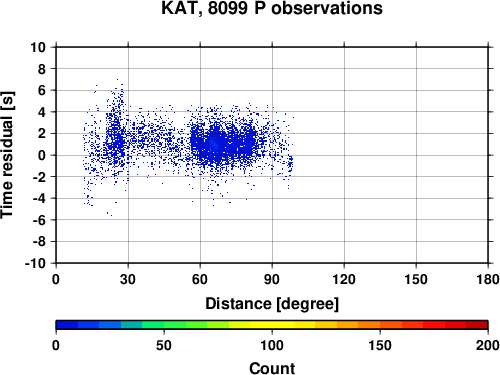
Task: Click y-axis tick label "10"
Action: [x=38, y=47]
